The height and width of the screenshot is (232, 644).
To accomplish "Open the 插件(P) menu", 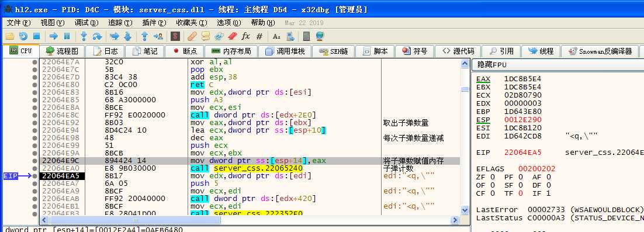I will [154, 23].
